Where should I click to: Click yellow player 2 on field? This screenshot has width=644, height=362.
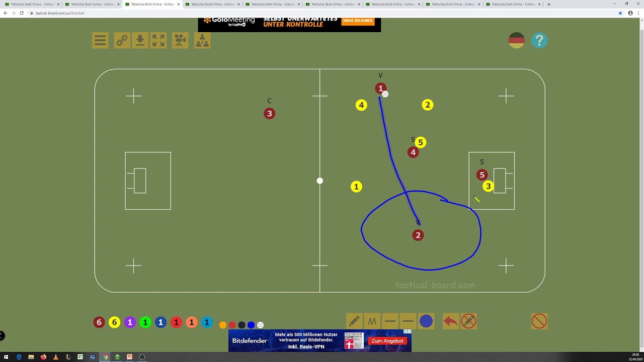(x=428, y=105)
